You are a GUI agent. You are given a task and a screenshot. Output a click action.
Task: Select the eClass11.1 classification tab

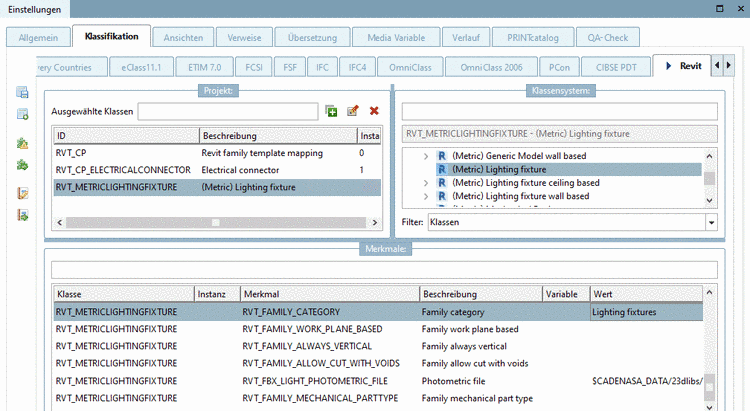[141, 67]
